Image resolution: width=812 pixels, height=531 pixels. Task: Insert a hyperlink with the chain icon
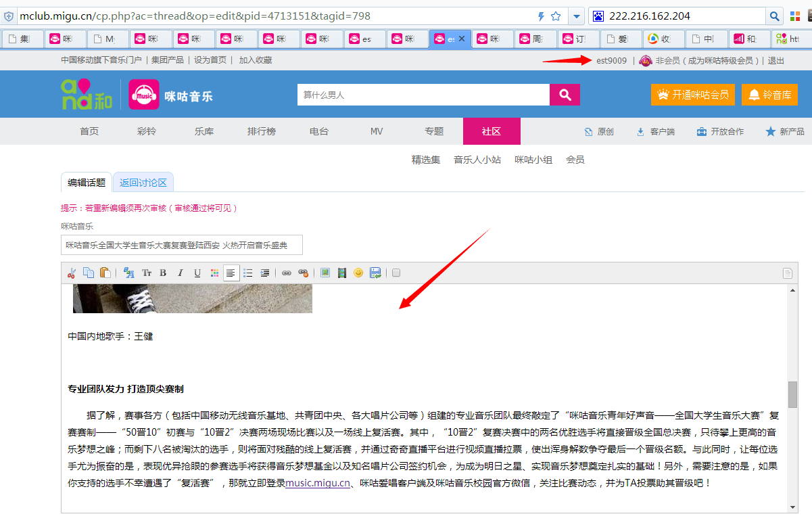click(x=287, y=273)
